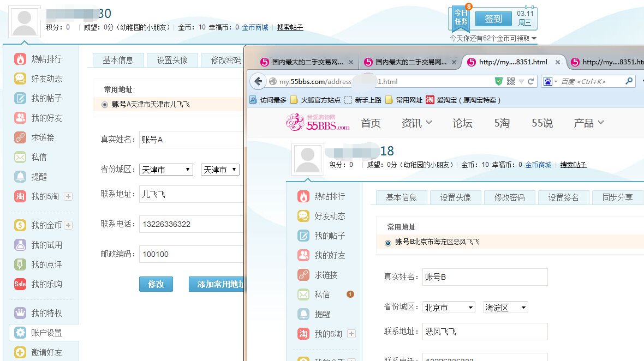Expand 我的金币 plus in left window
644x361 pixels.
pyautogui.click(x=68, y=225)
